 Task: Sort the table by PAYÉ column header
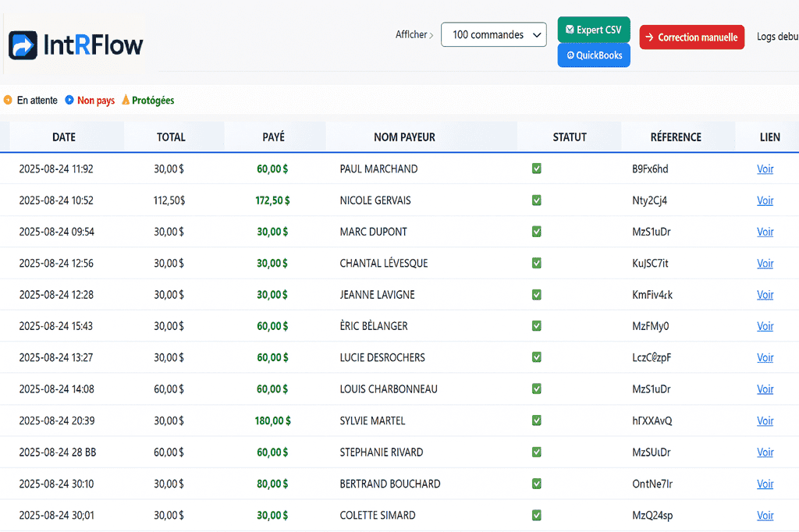[274, 137]
